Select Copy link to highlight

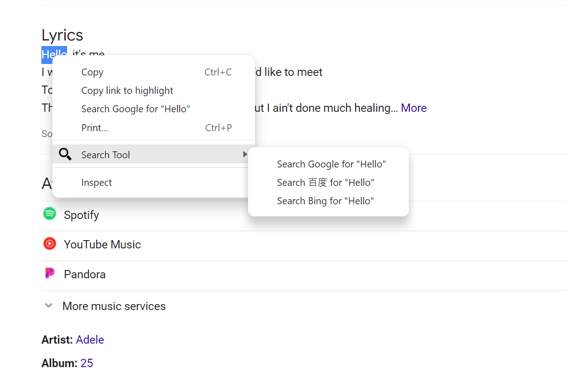[x=127, y=91]
